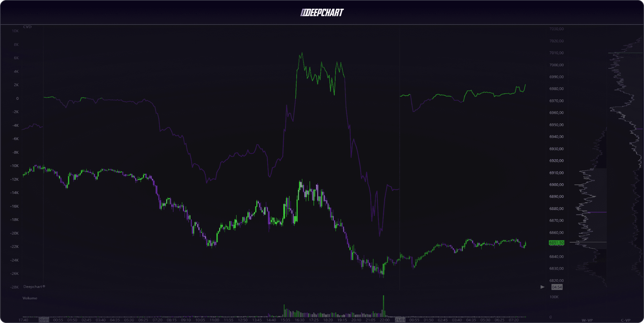This screenshot has width=644, height=323.
Task: Click the CVD indicator label
Action: coord(27,27)
